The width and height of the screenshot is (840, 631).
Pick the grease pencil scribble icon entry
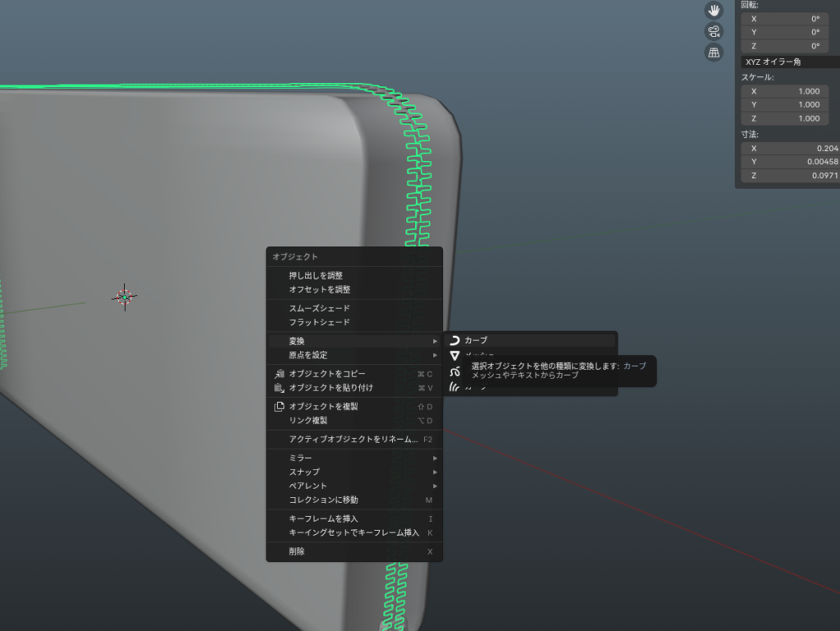(x=454, y=371)
